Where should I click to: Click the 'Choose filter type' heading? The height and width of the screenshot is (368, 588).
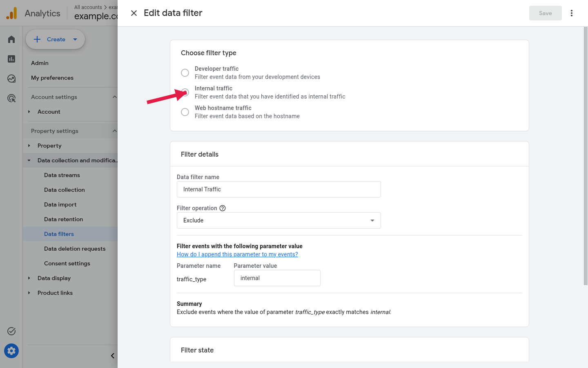tap(209, 53)
